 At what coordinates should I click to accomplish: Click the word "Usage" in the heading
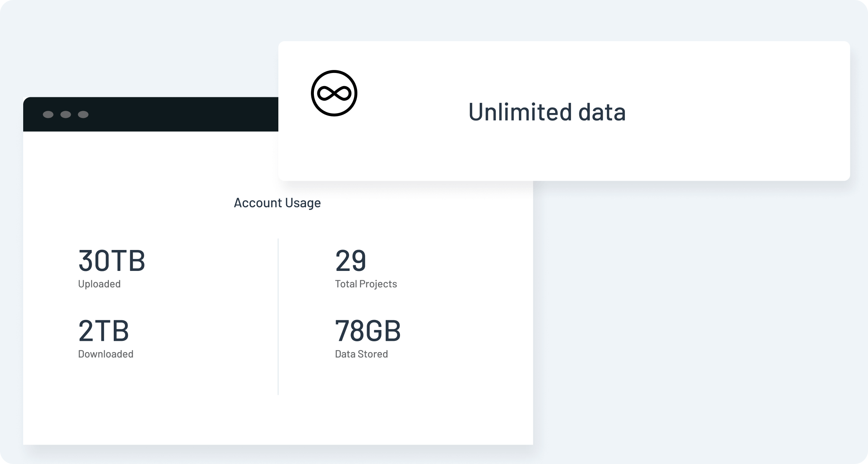pyautogui.click(x=303, y=203)
